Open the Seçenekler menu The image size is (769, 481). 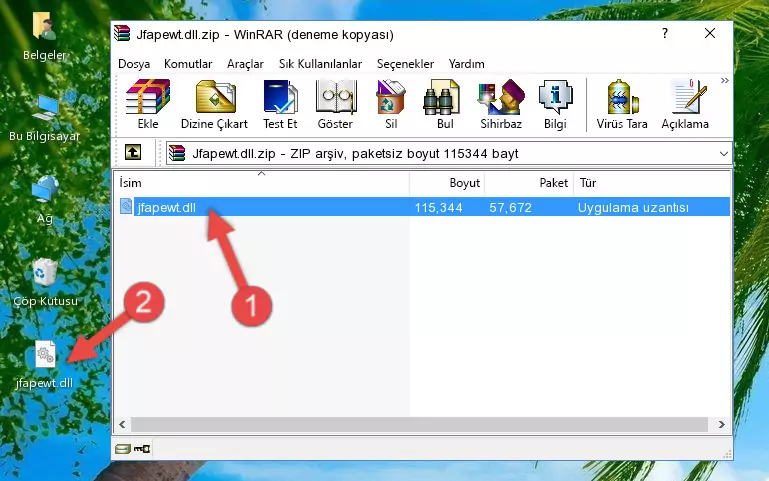click(405, 64)
